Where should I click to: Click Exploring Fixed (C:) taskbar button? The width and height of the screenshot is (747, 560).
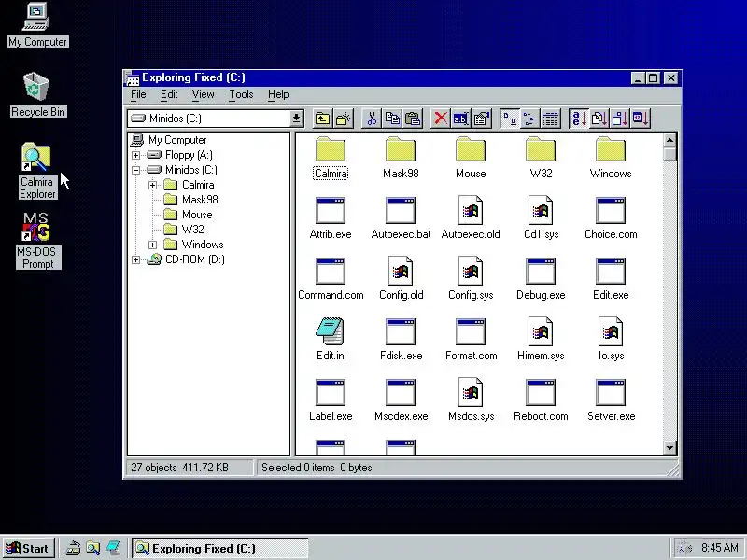[x=220, y=549]
